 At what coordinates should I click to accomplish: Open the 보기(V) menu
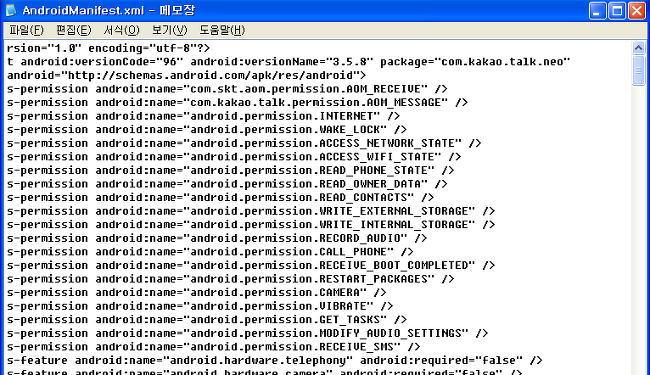[170, 30]
